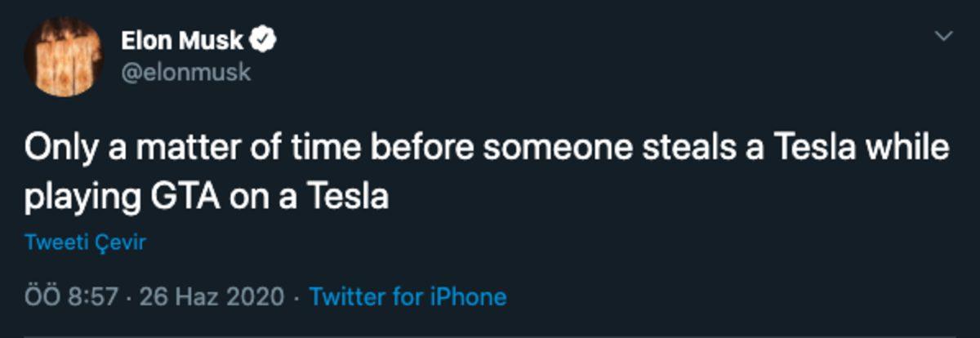Click the word "playing" in the tweet
This screenshot has width=980, height=338.
(78, 198)
